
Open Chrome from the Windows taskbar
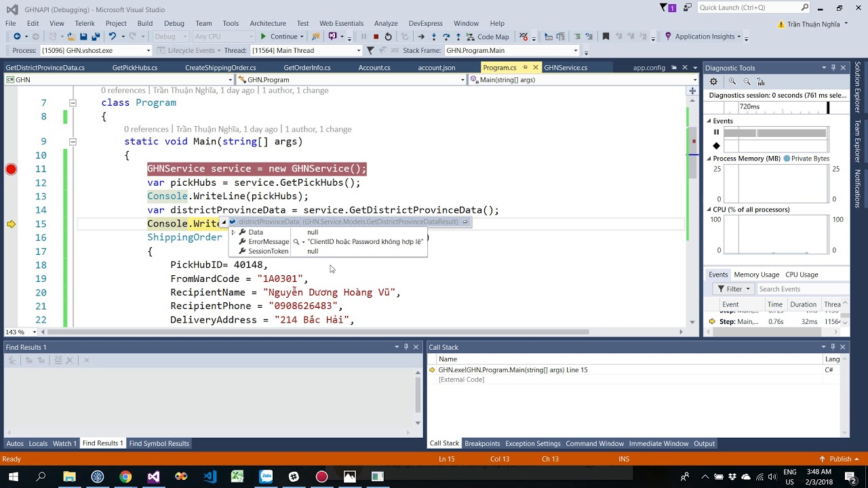tap(125, 476)
